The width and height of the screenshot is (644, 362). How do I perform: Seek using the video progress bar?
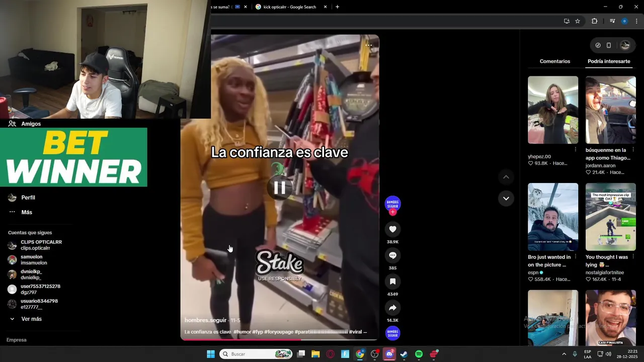(279, 339)
